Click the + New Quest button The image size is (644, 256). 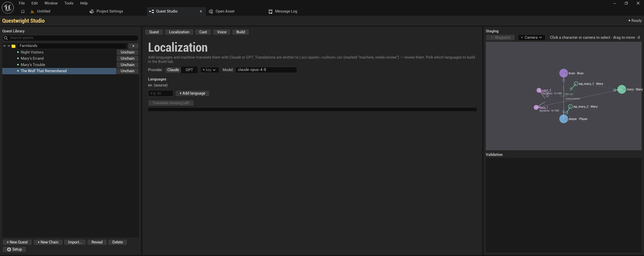click(17, 242)
